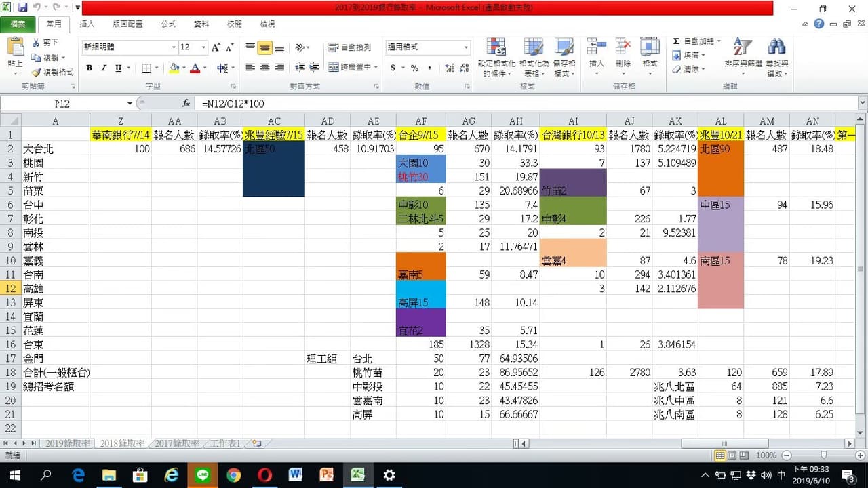Viewport: 868px width, 488px height.
Task: Switch to the 2017錄取率 sheet tab
Action: point(177,443)
